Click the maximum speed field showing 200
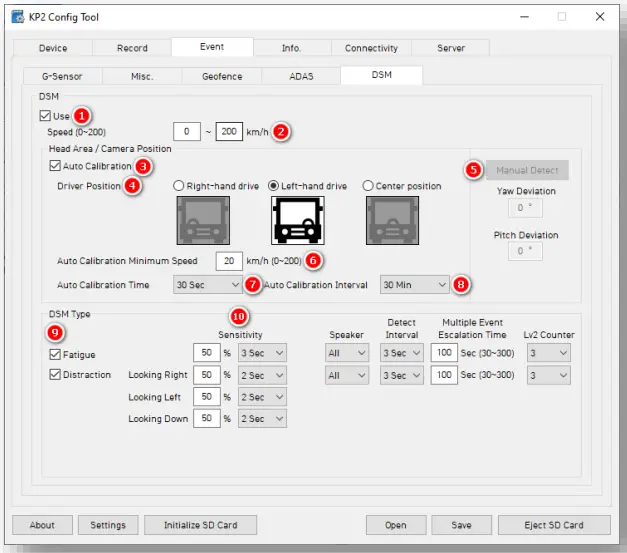The image size is (627, 553). click(x=229, y=132)
